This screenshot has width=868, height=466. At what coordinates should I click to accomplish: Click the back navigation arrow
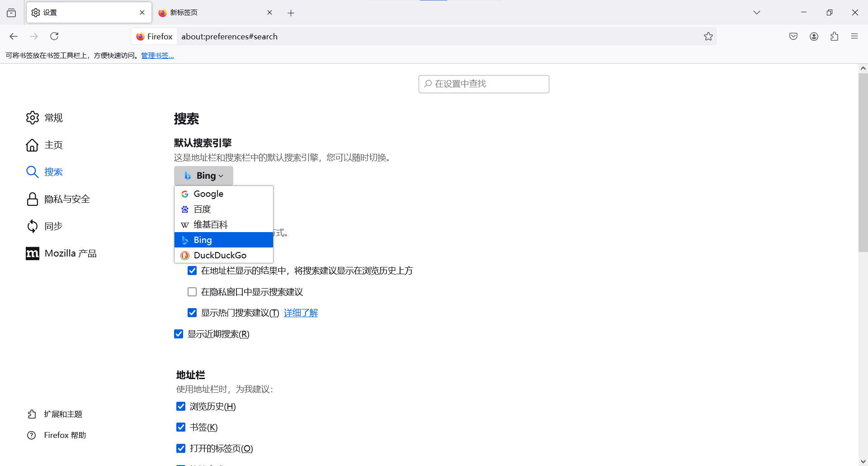(14, 36)
